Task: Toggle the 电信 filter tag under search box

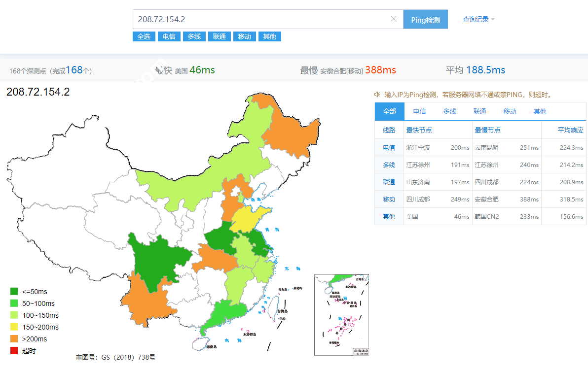Action: (x=169, y=36)
